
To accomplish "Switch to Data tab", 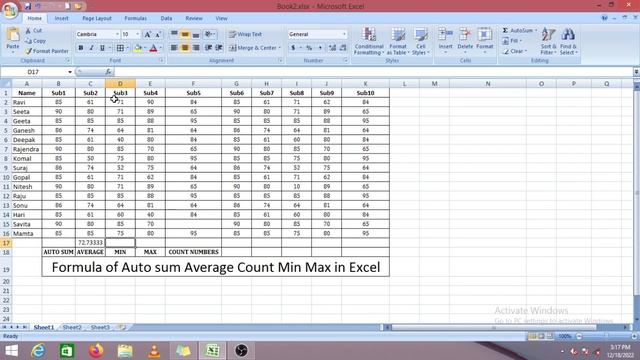I will pyautogui.click(x=166, y=18).
